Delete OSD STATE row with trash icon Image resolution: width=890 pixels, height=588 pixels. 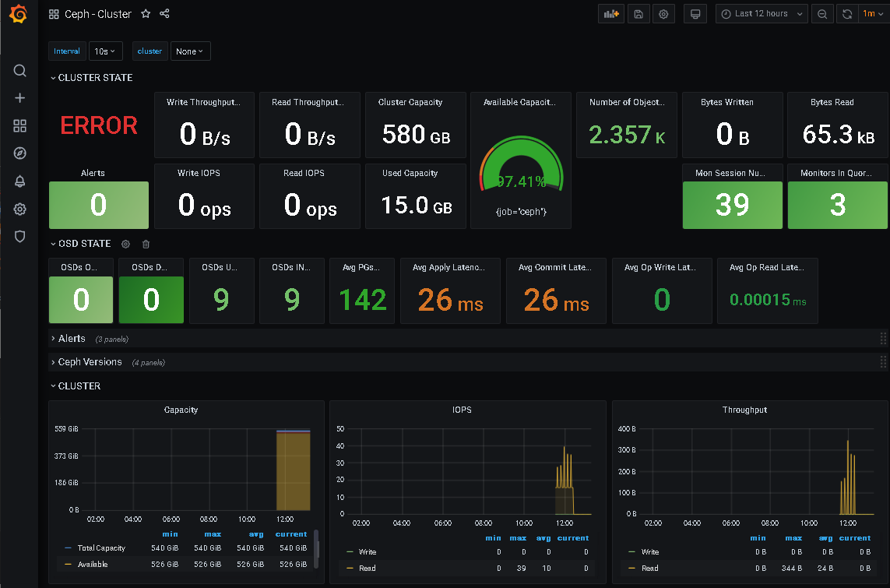(x=146, y=244)
